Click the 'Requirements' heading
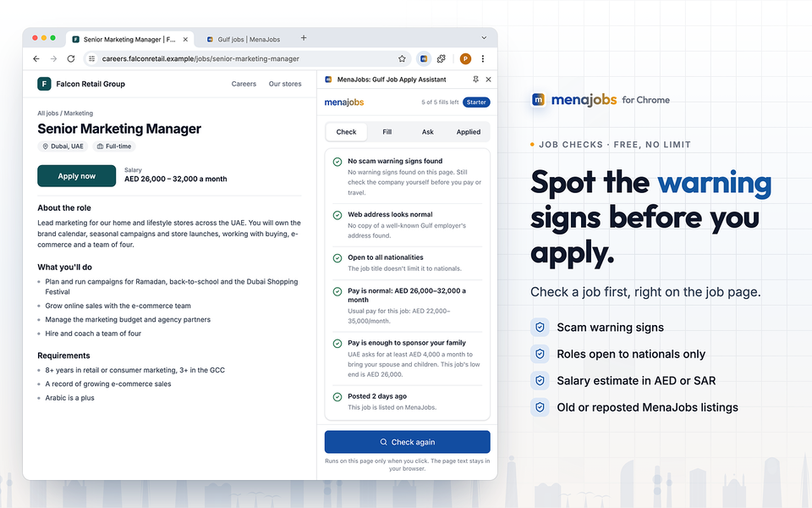 pyautogui.click(x=63, y=356)
